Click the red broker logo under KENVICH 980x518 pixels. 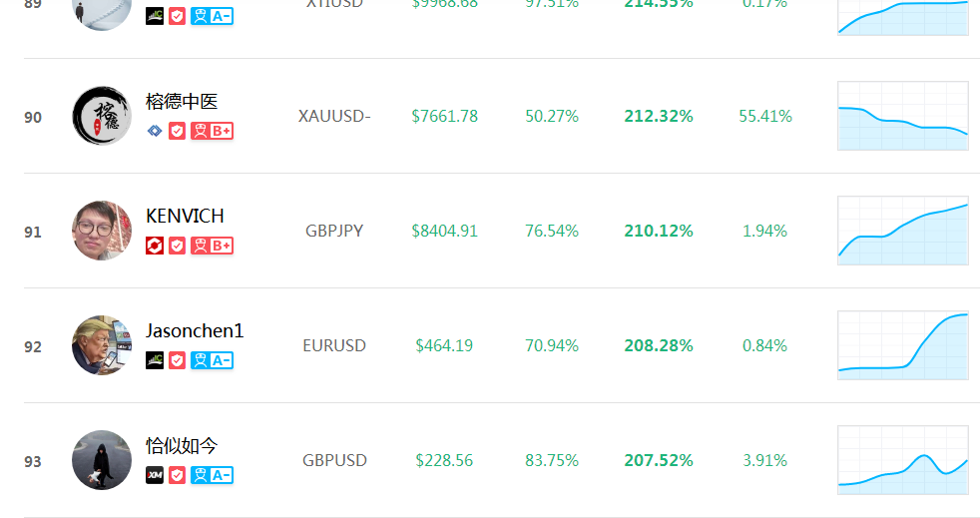(x=155, y=246)
